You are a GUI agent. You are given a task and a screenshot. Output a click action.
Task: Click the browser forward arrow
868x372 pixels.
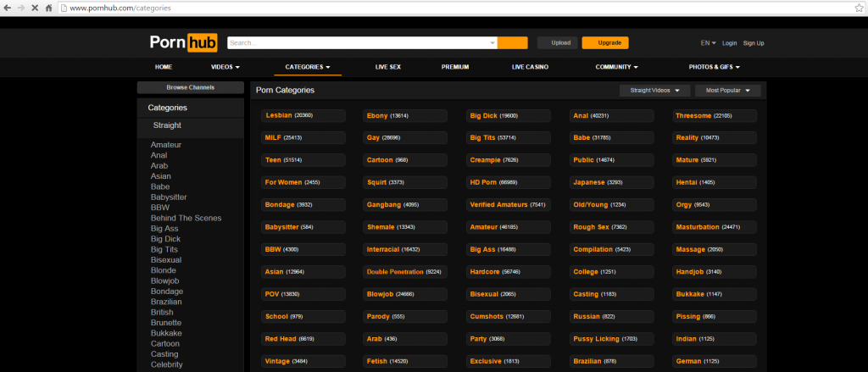[x=20, y=8]
